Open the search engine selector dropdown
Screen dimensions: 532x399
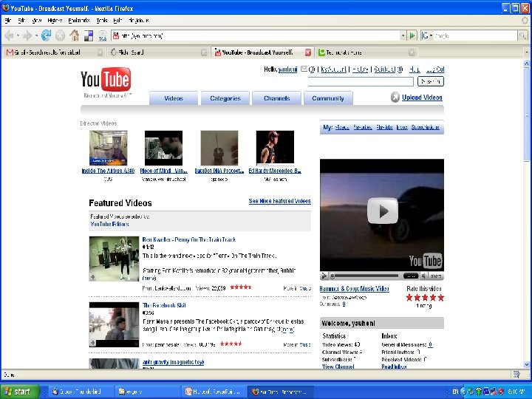tap(431, 35)
